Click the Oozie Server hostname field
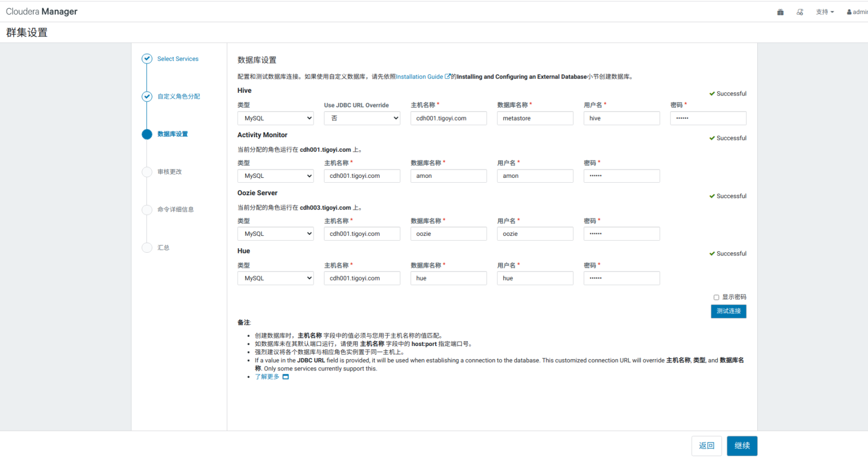This screenshot has width=868, height=461. pos(362,234)
